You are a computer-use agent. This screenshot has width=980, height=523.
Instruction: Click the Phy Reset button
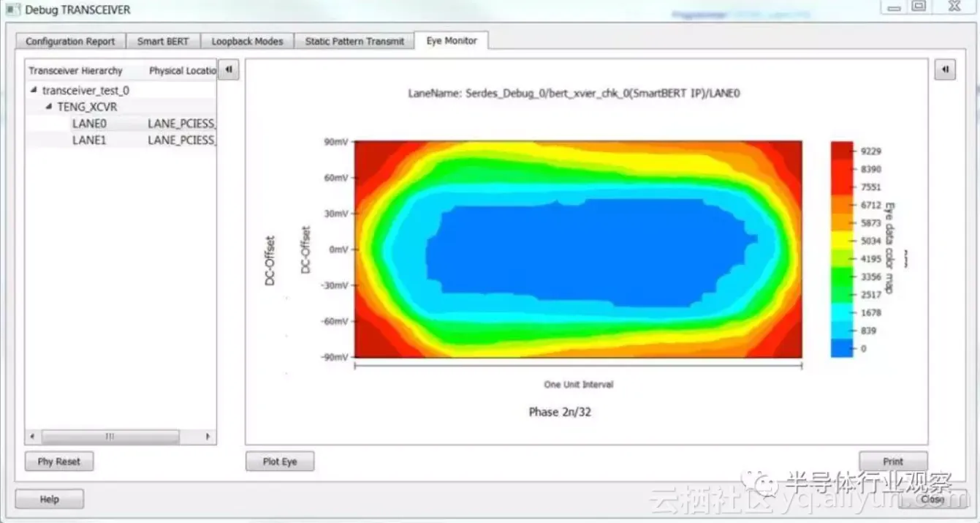(x=59, y=462)
